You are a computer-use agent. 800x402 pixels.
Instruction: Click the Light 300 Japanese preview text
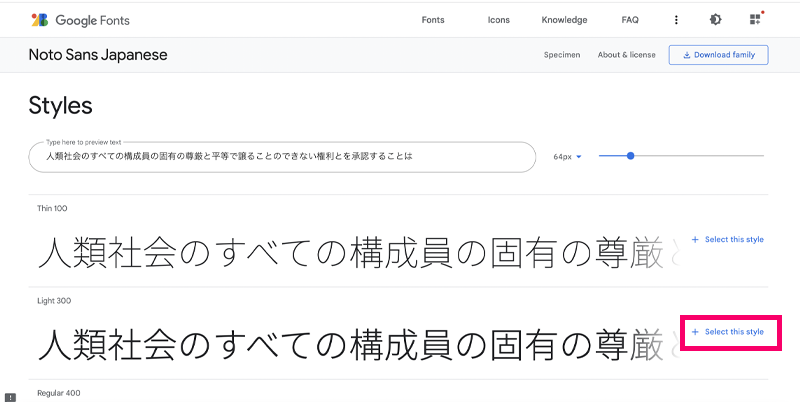point(350,346)
